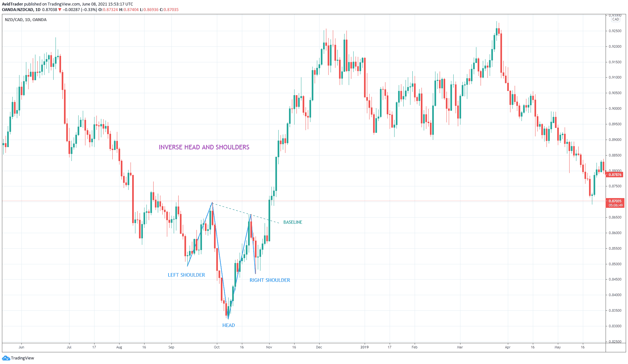628x364 pixels.
Task: Click the RIGHT SHOULDER annotation
Action: (x=270, y=280)
